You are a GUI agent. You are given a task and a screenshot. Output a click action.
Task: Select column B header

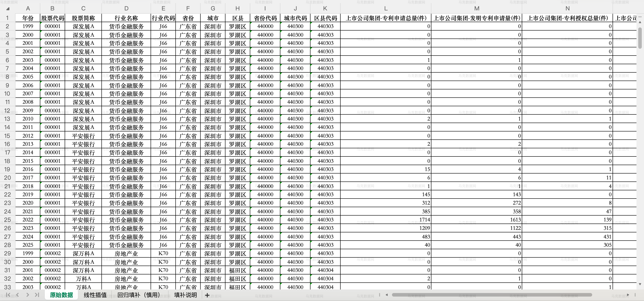coord(52,8)
